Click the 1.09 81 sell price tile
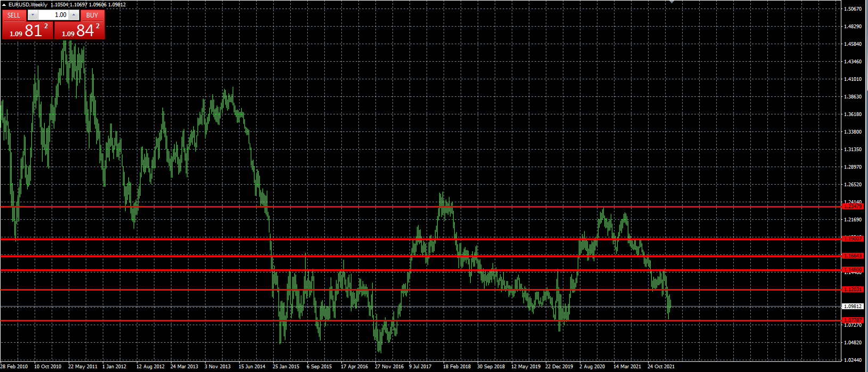The height and width of the screenshot is (372, 868). point(28,30)
